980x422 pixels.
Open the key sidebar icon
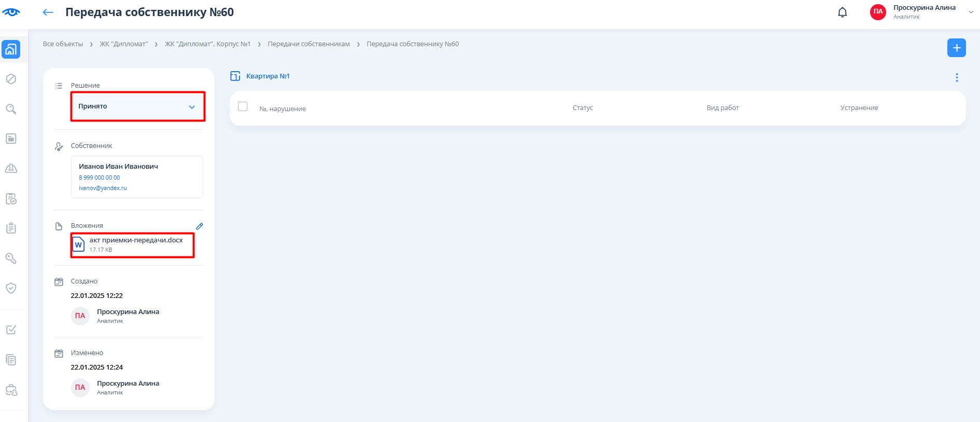point(11,258)
